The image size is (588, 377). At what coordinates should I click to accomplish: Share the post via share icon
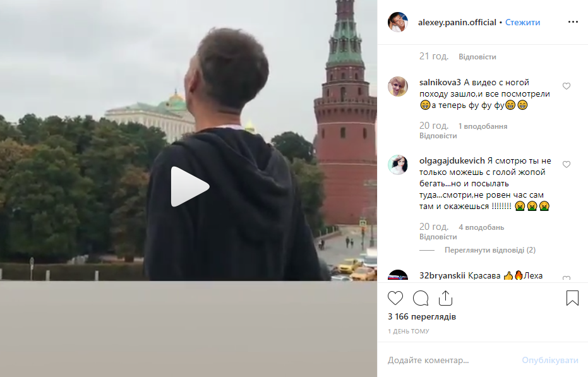445,298
